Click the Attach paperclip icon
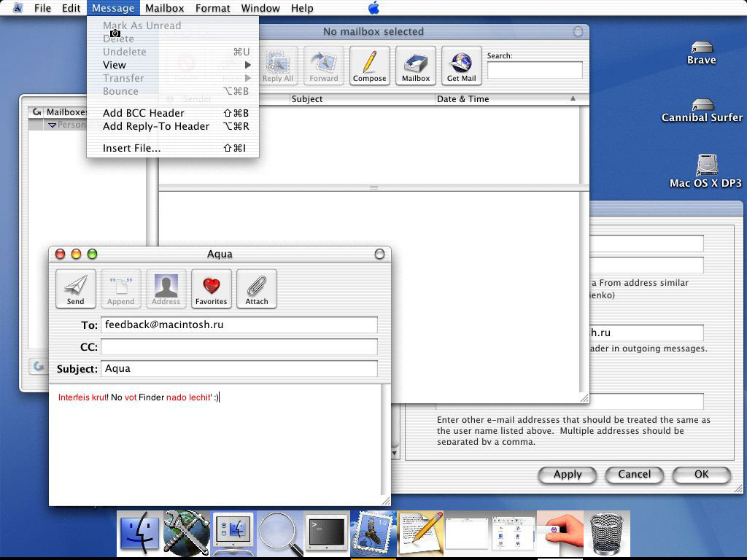Viewport: 747px width, 560px height. pyautogui.click(x=256, y=289)
